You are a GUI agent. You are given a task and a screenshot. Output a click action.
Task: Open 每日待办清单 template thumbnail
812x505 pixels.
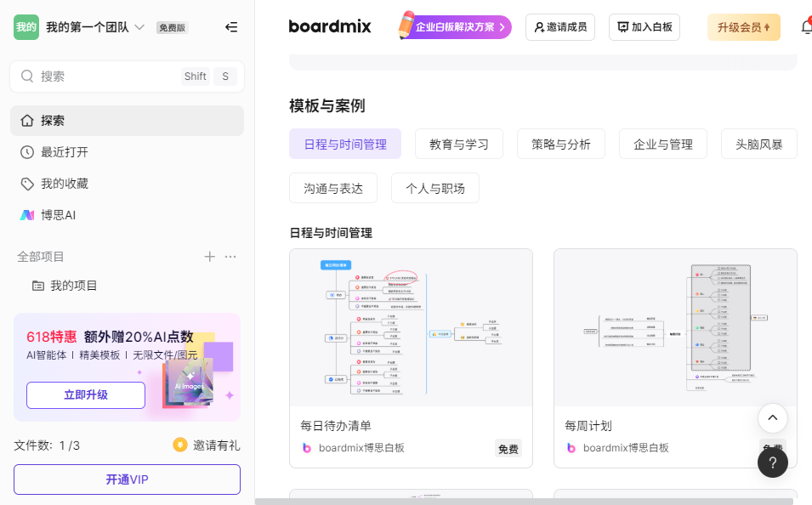(412, 327)
